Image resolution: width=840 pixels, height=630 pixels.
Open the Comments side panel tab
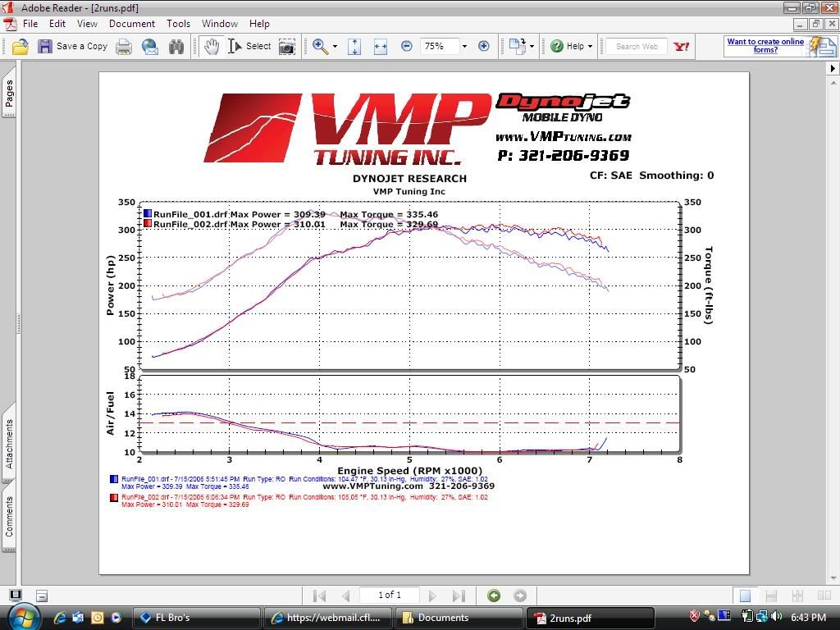9,517
